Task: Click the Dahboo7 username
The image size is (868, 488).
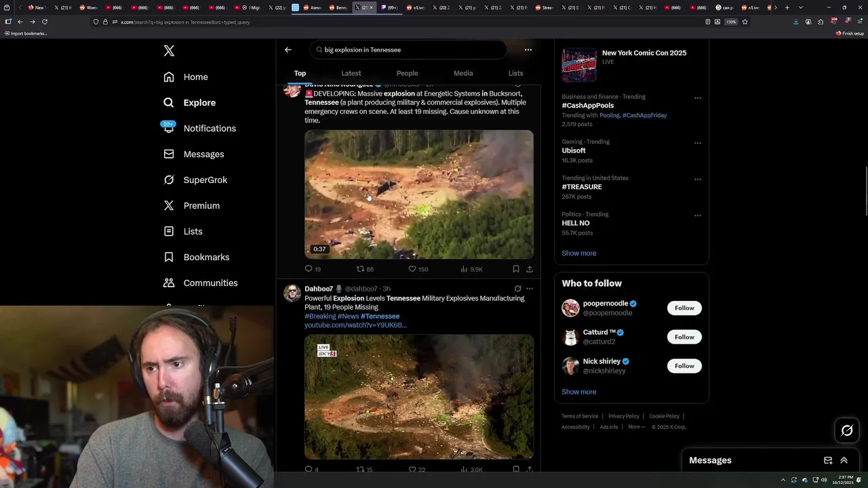Action: click(x=319, y=289)
